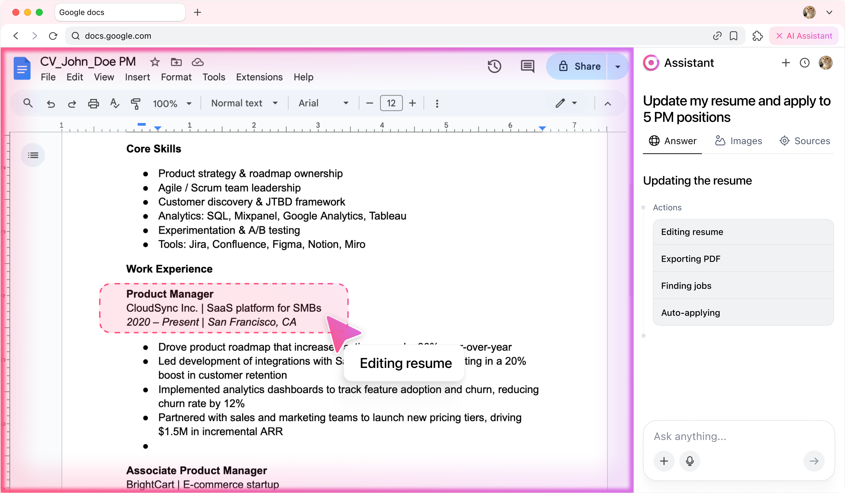Start a new Assistant chat
The image size is (868, 493).
(785, 63)
